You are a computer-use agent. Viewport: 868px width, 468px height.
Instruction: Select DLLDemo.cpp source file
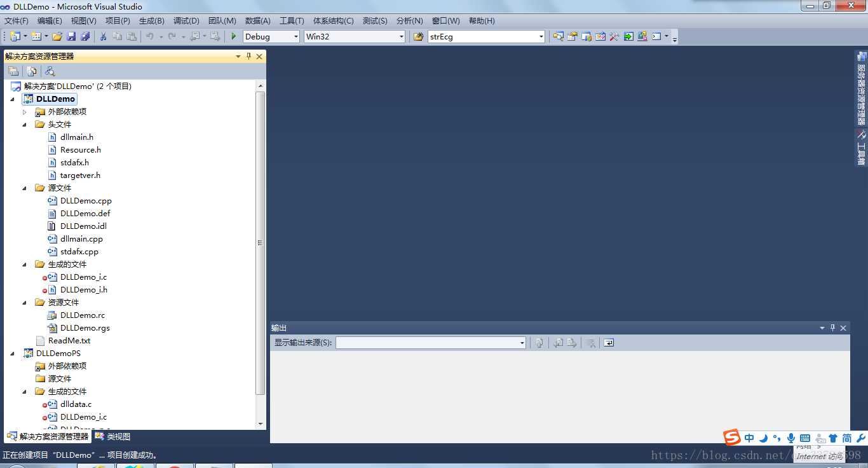tap(86, 201)
